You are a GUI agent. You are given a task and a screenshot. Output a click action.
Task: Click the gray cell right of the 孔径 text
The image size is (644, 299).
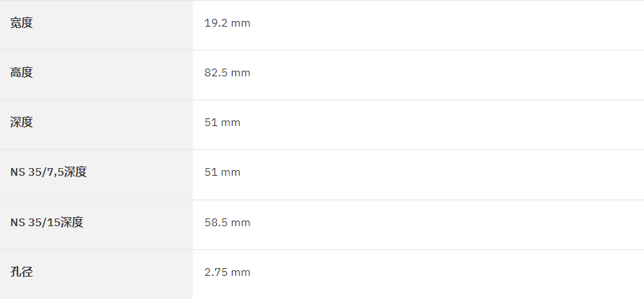pyautogui.click(x=113, y=274)
